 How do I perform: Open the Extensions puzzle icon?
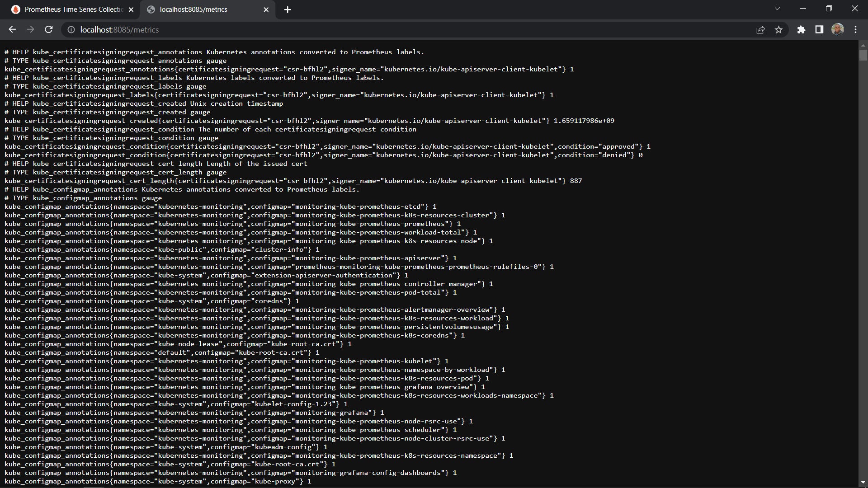pos(801,29)
